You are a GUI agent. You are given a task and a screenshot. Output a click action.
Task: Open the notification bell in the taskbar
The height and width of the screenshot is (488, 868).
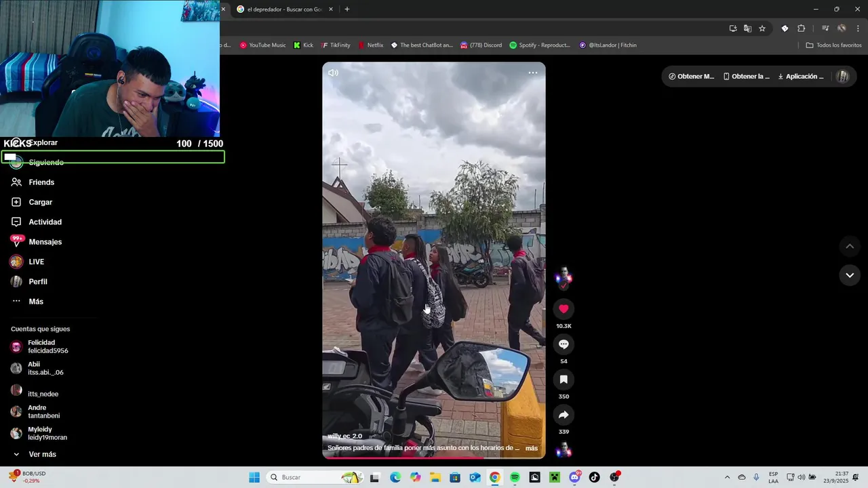[856, 477]
